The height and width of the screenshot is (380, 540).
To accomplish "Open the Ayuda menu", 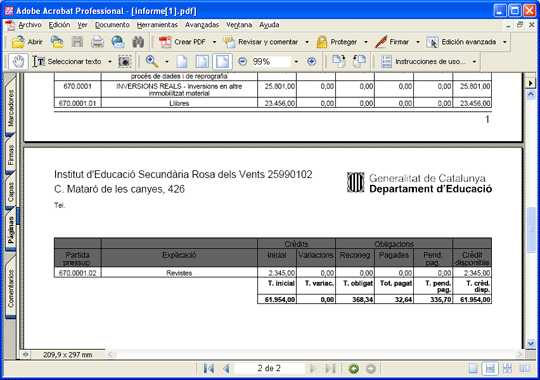I will (269, 25).
